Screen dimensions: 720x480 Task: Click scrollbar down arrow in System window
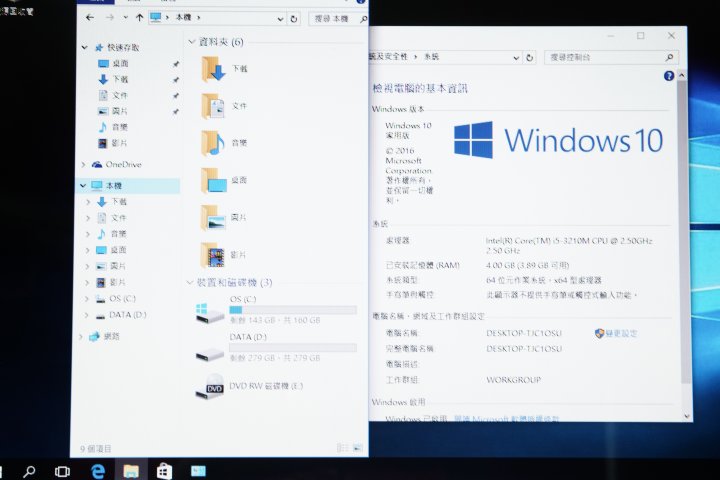coord(687,416)
